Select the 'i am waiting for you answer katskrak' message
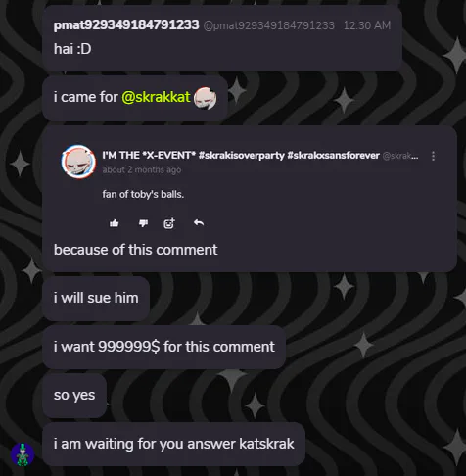 tap(174, 444)
